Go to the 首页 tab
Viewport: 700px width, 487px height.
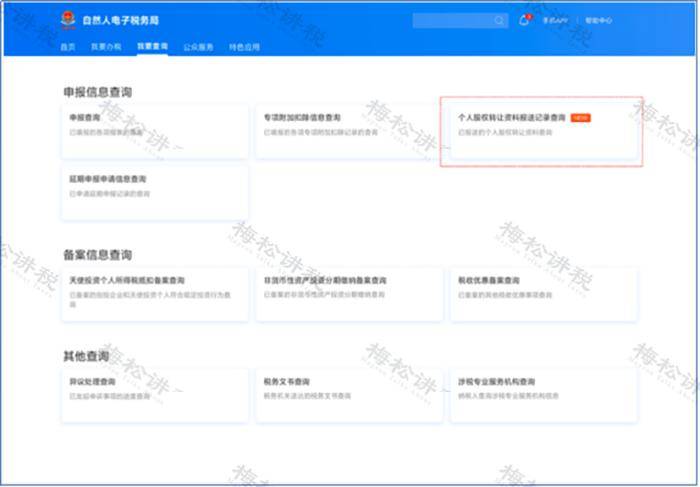coord(68,47)
